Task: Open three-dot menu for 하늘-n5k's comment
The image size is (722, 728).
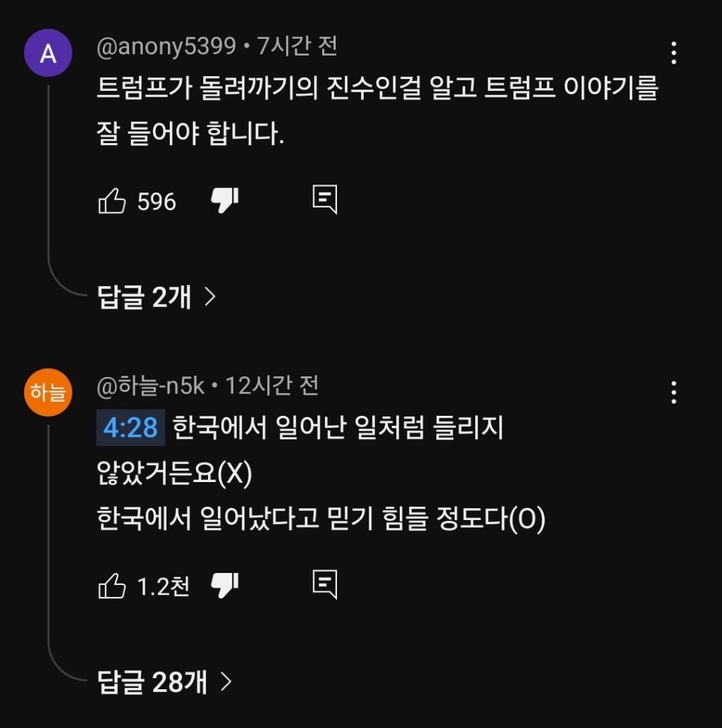Action: coord(674,393)
